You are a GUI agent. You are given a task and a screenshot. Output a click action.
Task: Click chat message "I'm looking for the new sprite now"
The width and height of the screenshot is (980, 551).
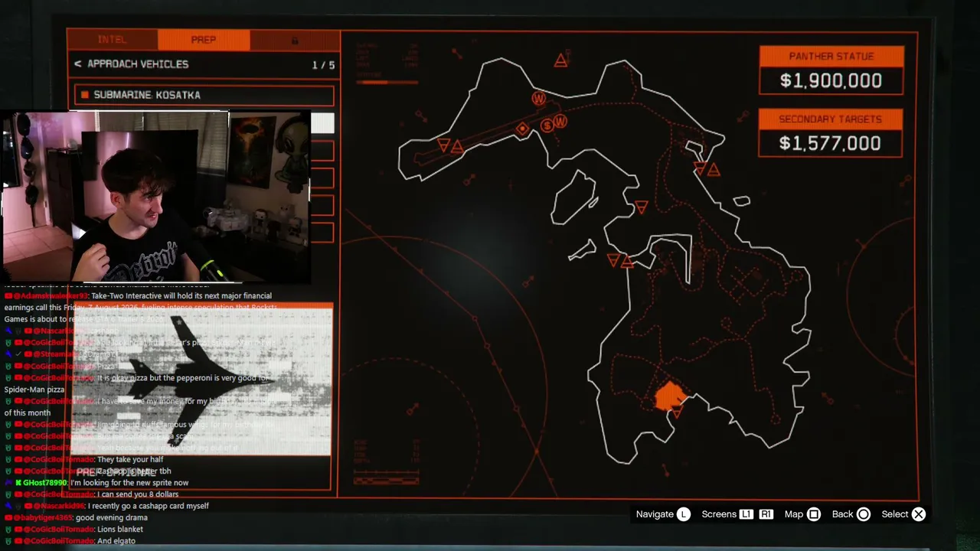tap(130, 483)
